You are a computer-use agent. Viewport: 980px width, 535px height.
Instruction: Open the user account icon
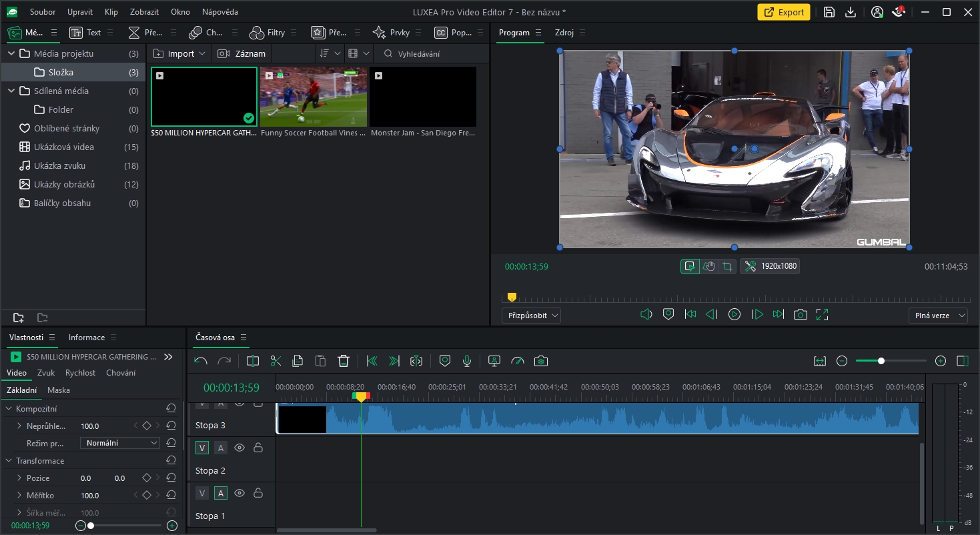coord(877,12)
